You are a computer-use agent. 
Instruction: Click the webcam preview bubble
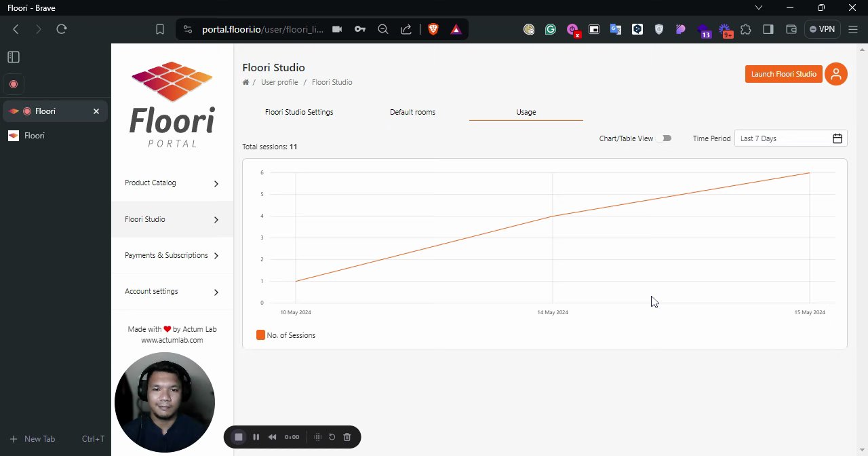click(x=165, y=402)
